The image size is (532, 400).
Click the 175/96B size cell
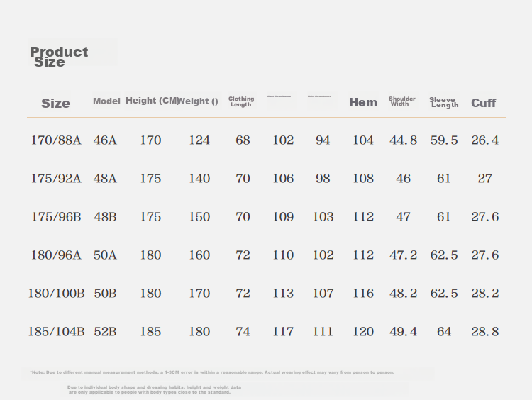(x=56, y=217)
